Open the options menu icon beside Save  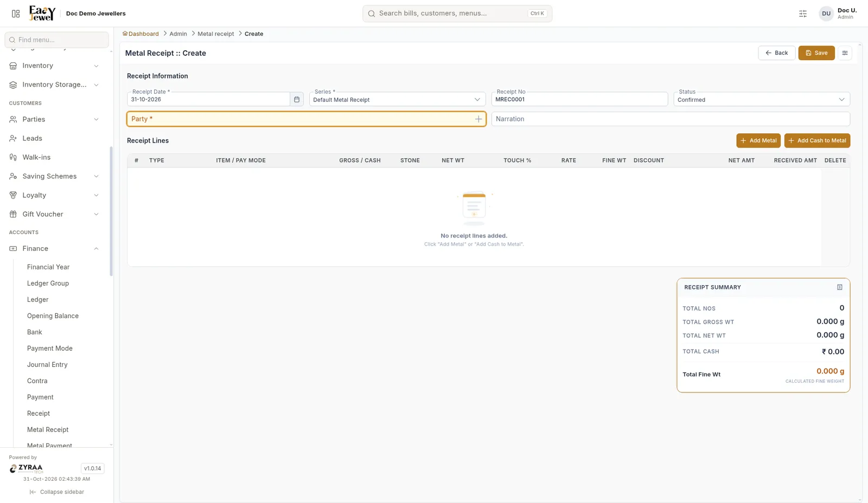click(845, 53)
